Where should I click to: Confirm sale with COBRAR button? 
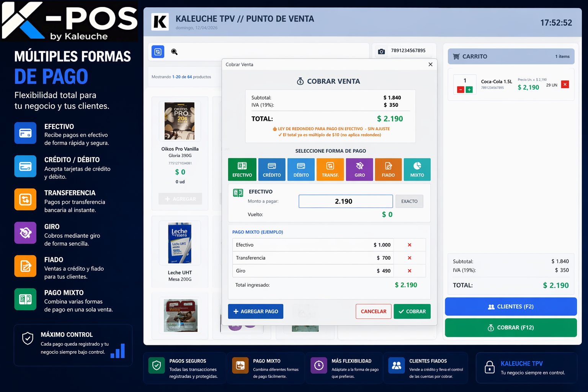tap(412, 311)
